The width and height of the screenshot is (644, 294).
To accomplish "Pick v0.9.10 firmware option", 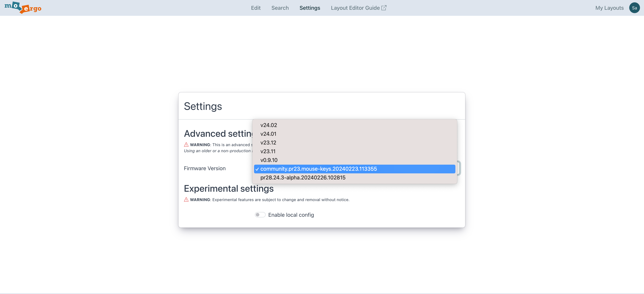I will click(269, 160).
